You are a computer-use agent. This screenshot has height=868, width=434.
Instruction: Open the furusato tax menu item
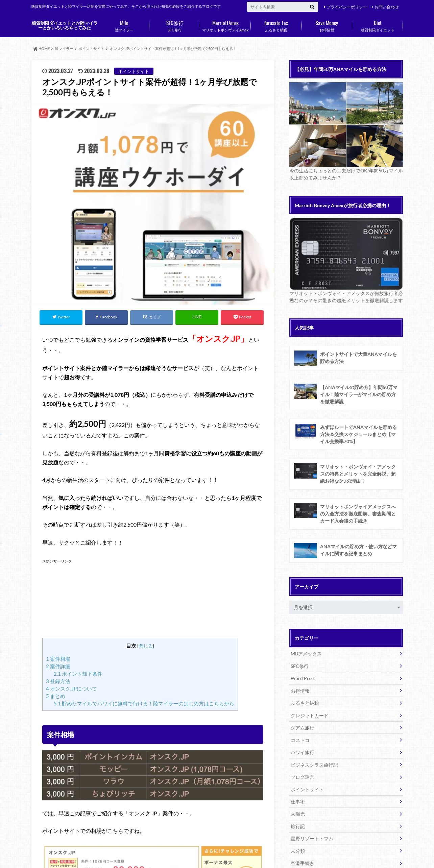[276, 26]
